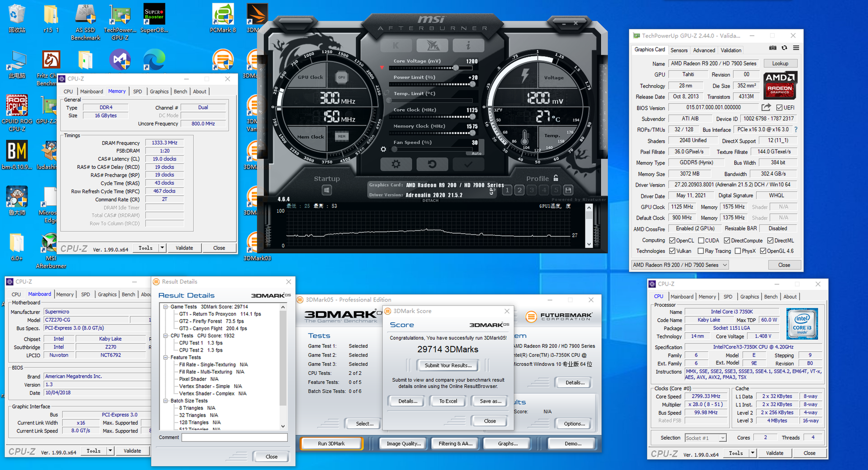This screenshot has height=470, width=868.
Task: Collapse the CPU Tests tree node in Result Details
Action: pyautogui.click(x=166, y=336)
